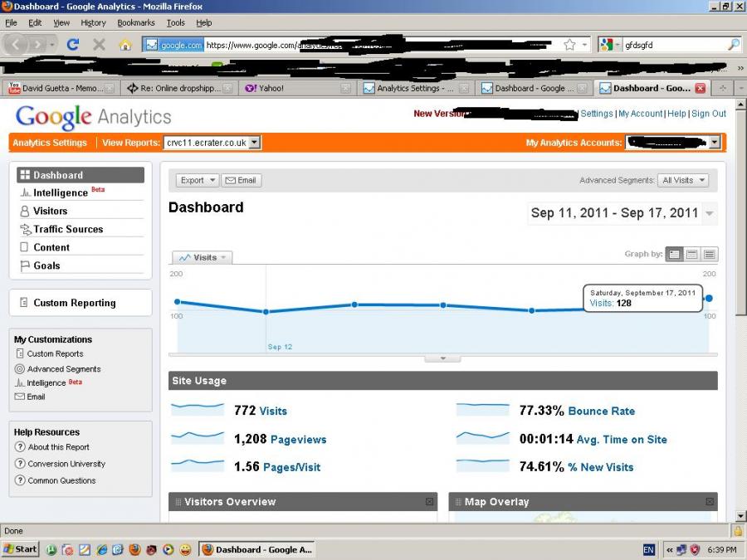Open the Tools menu
Screen dimensions: 747x560
tap(175, 23)
